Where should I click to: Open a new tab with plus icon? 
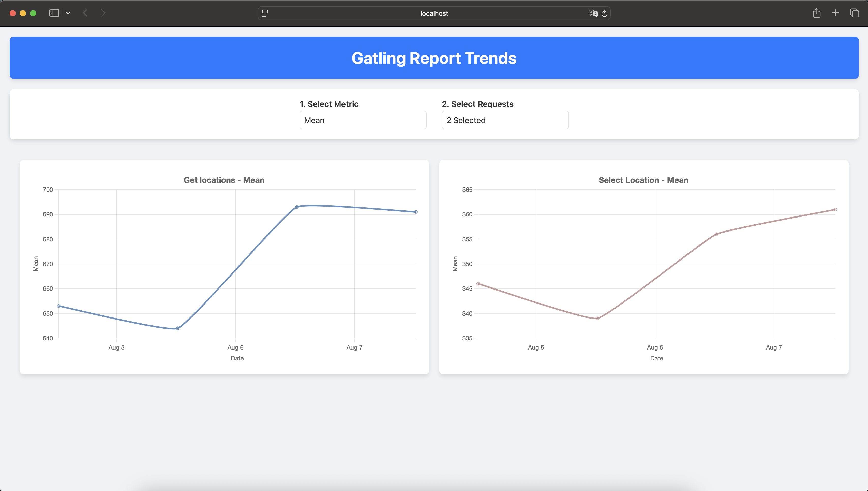[835, 13]
